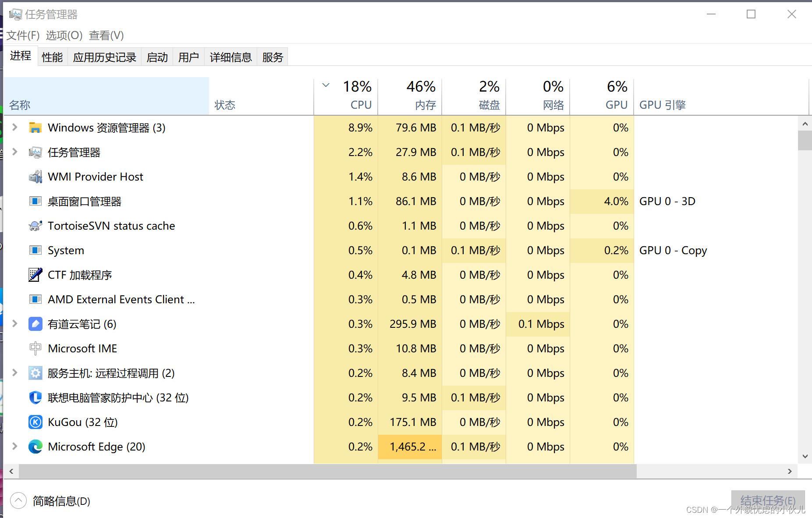Select the TortoiseSVN status cache row name
This screenshot has height=518, width=812.
tap(111, 226)
